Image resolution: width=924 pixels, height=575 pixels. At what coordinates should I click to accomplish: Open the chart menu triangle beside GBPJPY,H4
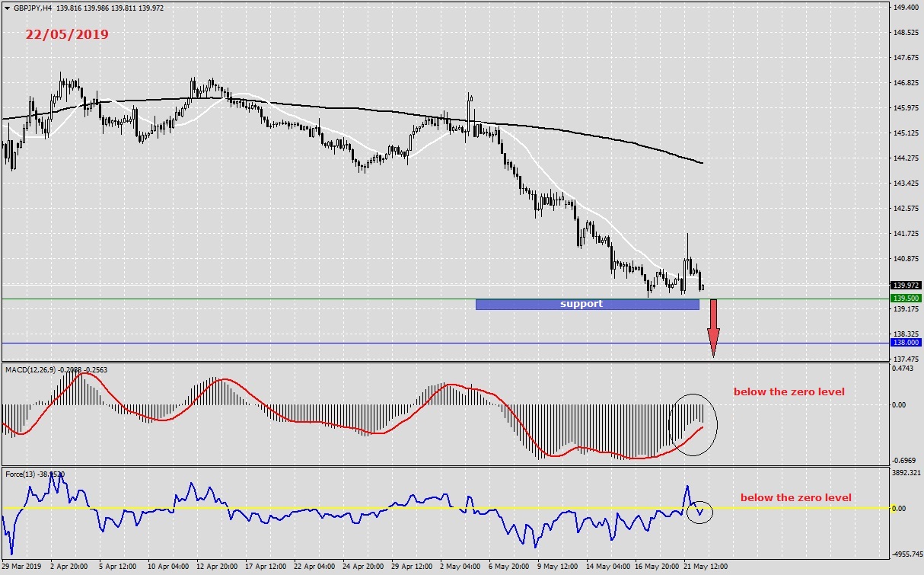pos(7,7)
